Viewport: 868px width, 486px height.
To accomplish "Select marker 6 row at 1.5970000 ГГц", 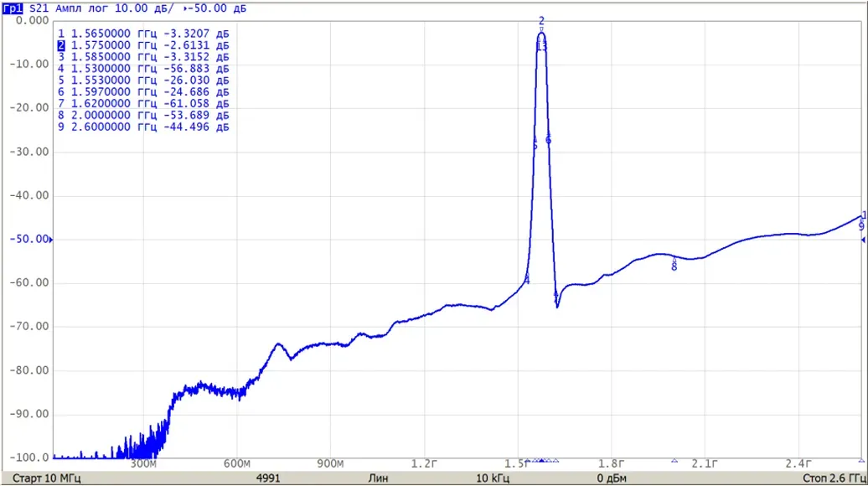I will [x=143, y=92].
